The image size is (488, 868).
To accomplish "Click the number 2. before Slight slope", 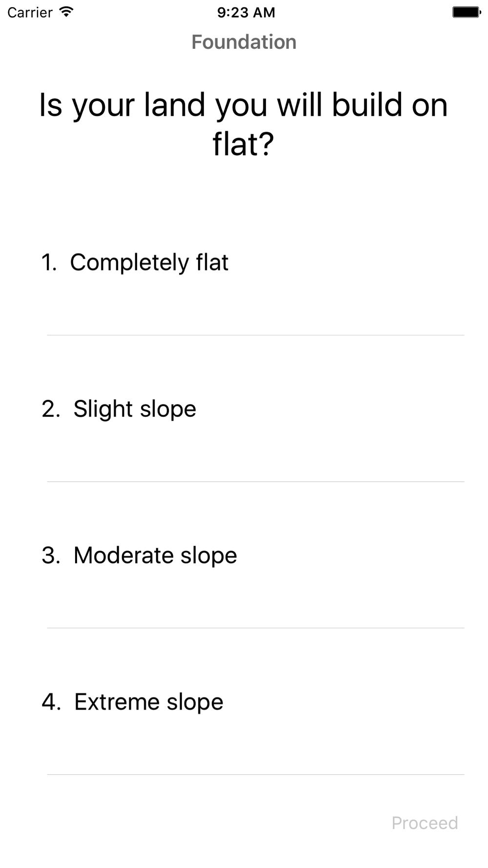I will click(51, 409).
